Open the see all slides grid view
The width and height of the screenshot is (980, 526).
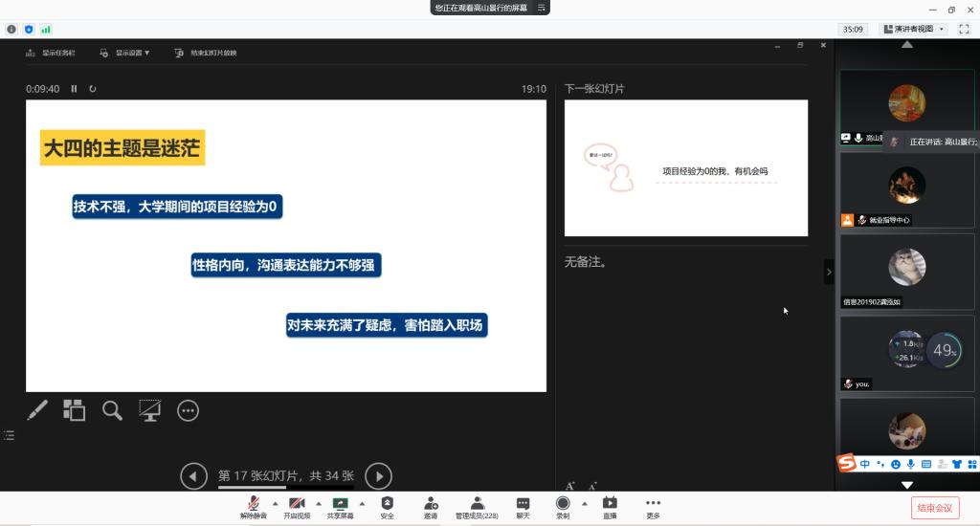pos(74,410)
